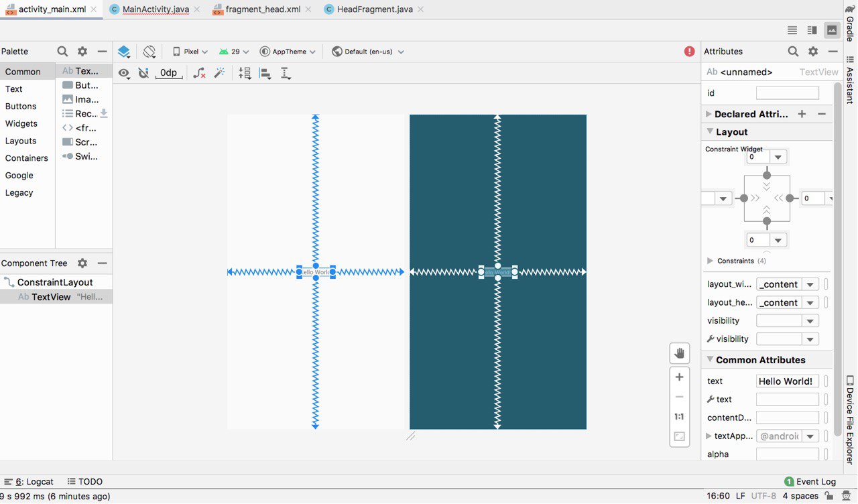Click the red error warning icon
Image resolution: width=858 pixels, height=504 pixels.
(689, 52)
